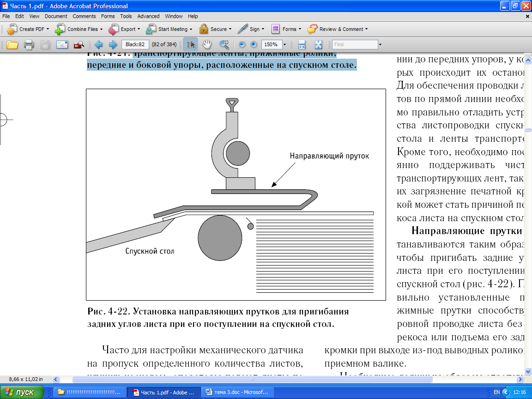
Task: Switch to Часть 1.pdf taskbar item
Action: click(164, 392)
